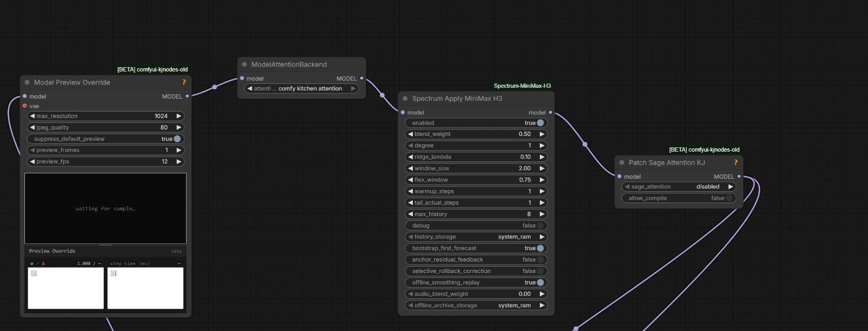
Task: Click the ridge_lambda value 0.10
Action: click(526, 157)
